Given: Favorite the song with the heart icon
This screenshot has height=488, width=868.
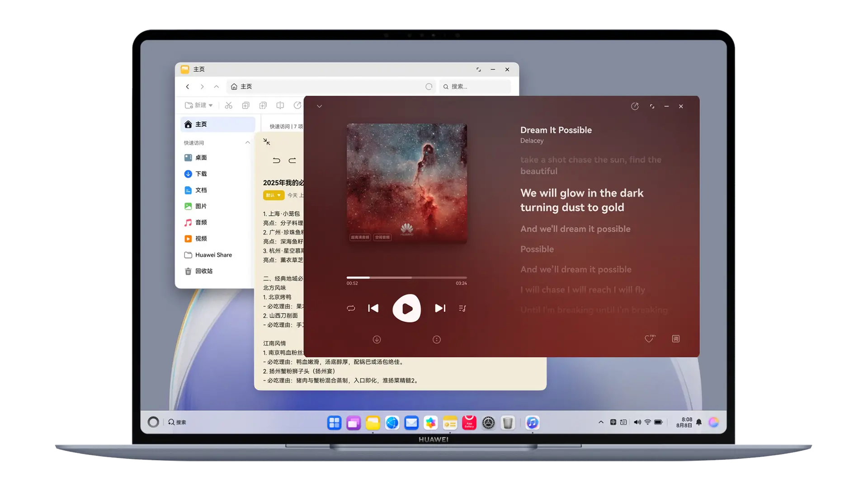Looking at the screenshot, I should pos(650,338).
